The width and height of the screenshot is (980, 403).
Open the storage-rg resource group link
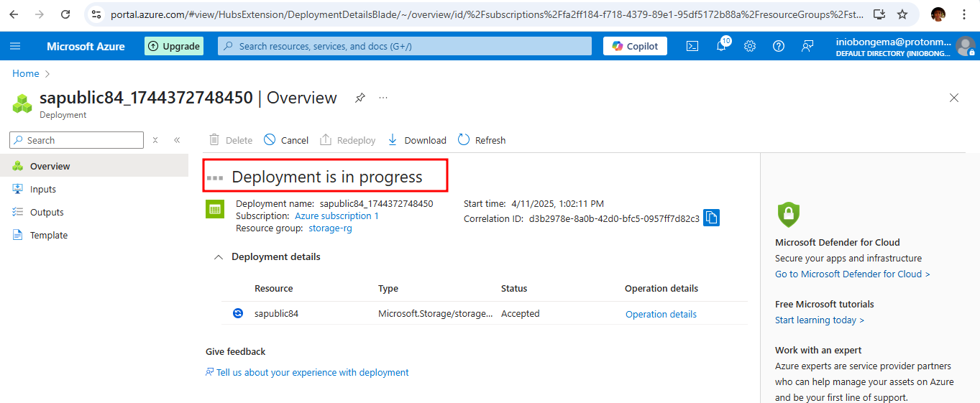330,228
